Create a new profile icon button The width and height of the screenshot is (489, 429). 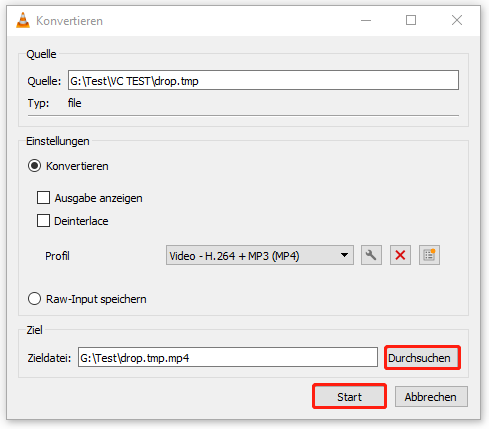[x=429, y=255]
